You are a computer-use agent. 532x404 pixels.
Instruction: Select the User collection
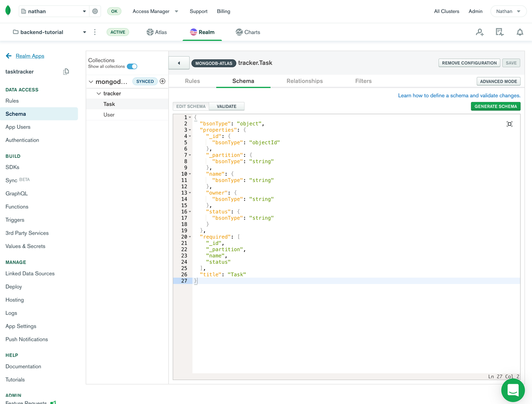[x=127, y=115]
